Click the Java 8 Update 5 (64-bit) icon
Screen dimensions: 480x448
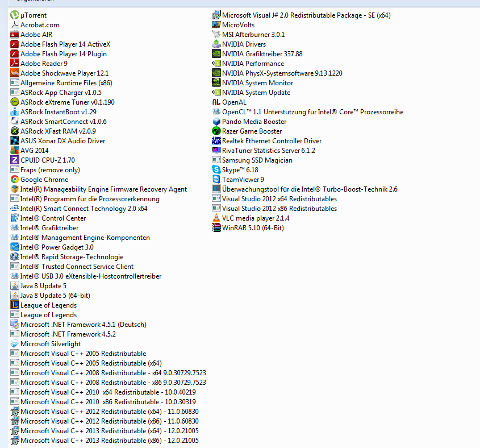pos(15,296)
